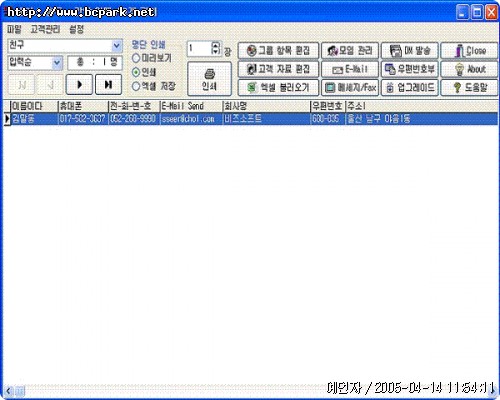Click horizontal scrollbar left arrow
The height and width of the screenshot is (400, 500).
9,391
